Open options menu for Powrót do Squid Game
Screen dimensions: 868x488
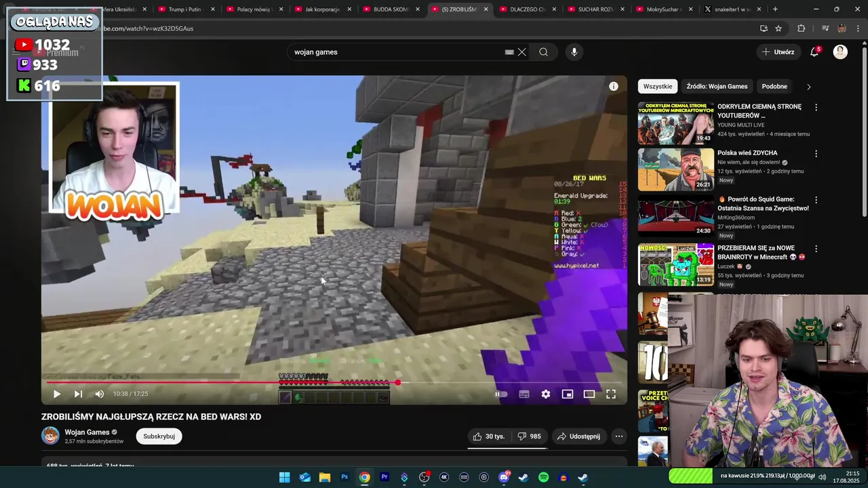816,201
